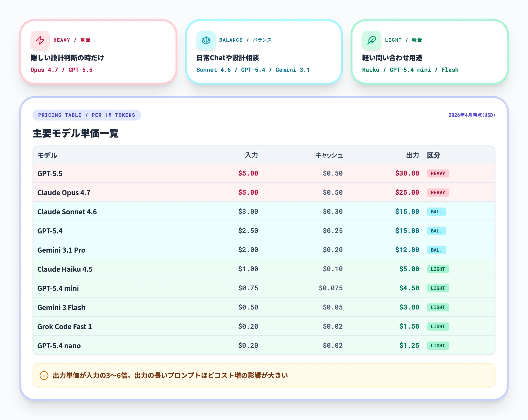This screenshot has width=528, height=420.
Task: Click the BAL. badge in the Gemini 3.1 Pro row
Action: point(436,250)
